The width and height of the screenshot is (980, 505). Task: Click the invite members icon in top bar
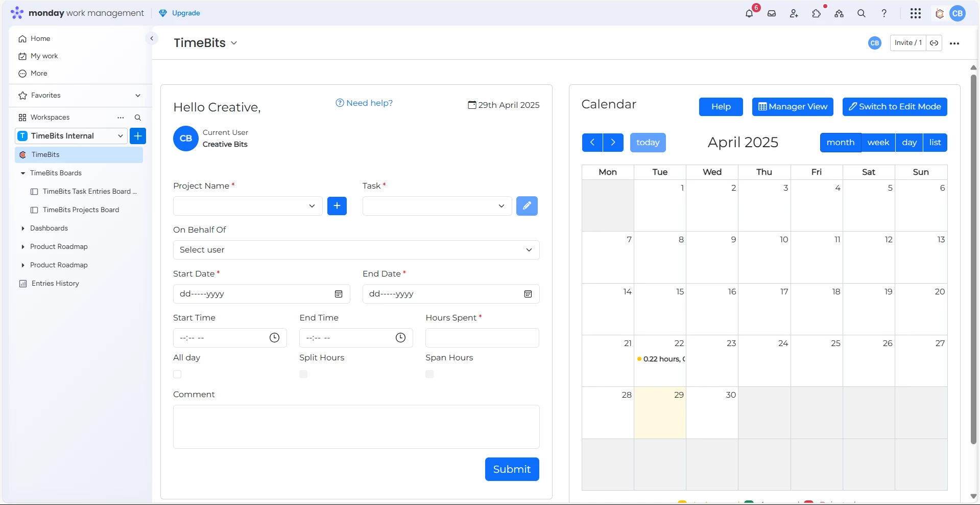pyautogui.click(x=794, y=14)
